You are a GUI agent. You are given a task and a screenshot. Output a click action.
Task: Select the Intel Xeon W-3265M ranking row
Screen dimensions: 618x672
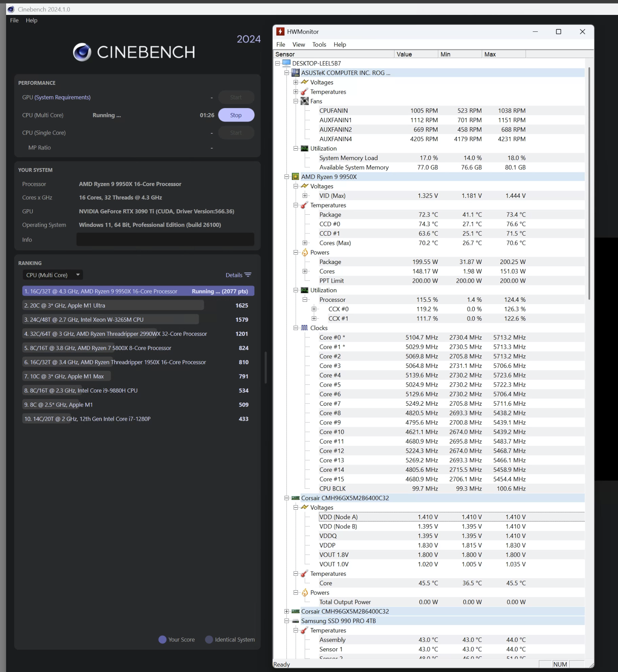pyautogui.click(x=138, y=319)
